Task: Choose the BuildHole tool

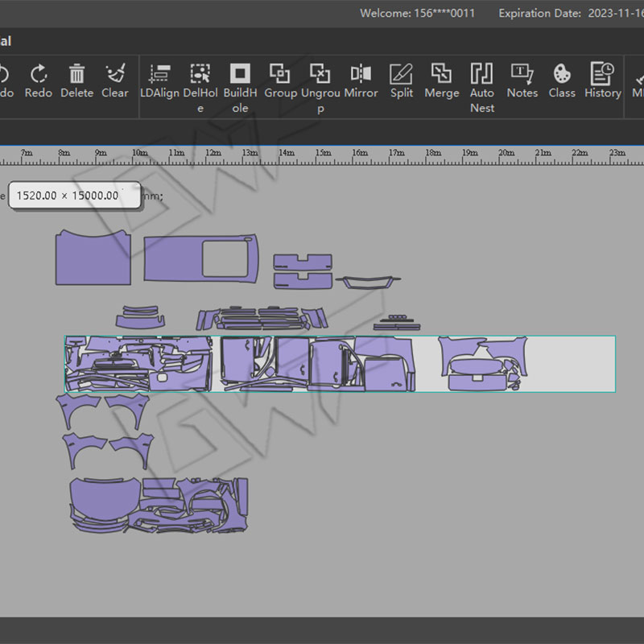Action: point(240,75)
